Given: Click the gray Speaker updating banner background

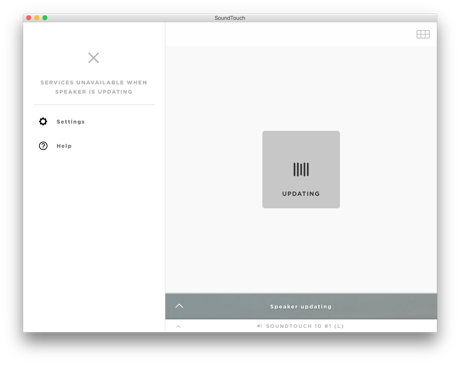Looking at the screenshot, I should 383,306.
